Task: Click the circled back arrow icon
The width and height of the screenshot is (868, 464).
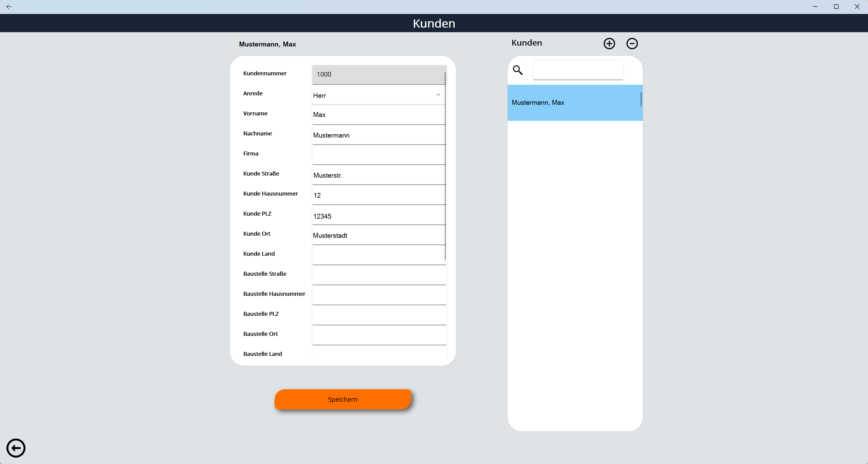Action: click(16, 448)
